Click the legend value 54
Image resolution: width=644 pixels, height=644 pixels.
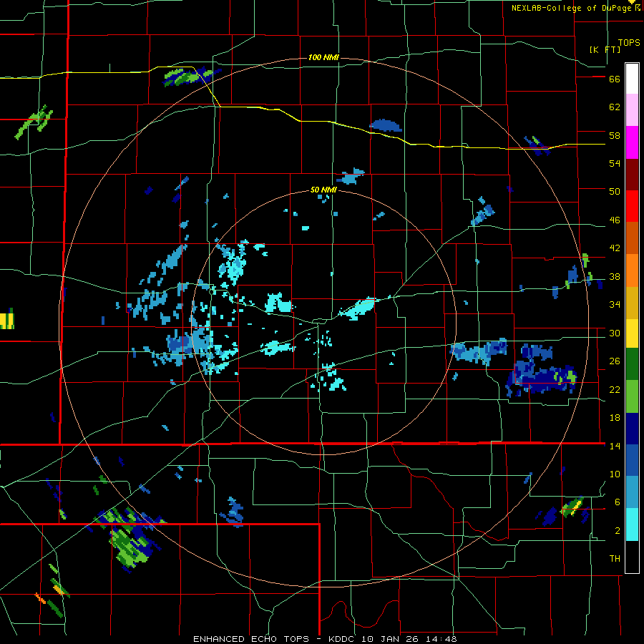click(615, 163)
